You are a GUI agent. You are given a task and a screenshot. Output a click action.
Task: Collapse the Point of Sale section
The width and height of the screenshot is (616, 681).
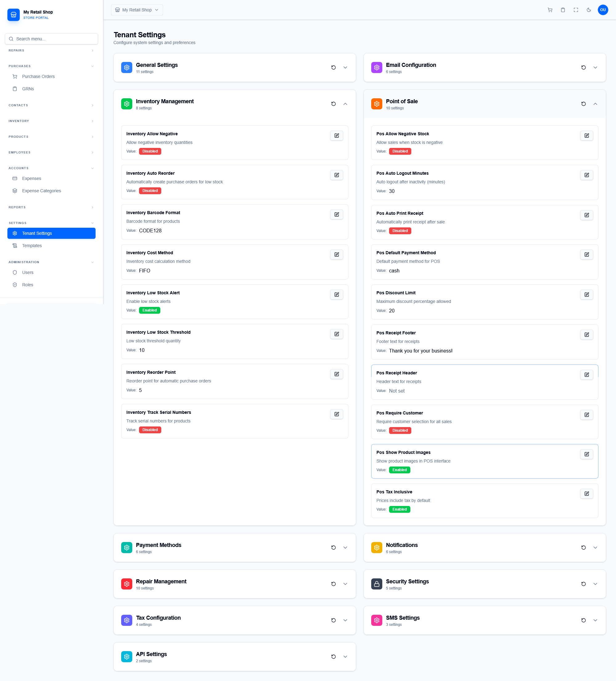595,104
